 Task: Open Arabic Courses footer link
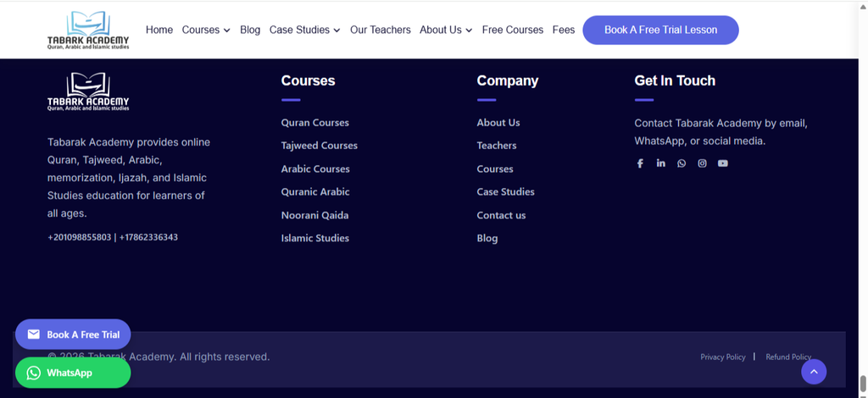point(315,169)
